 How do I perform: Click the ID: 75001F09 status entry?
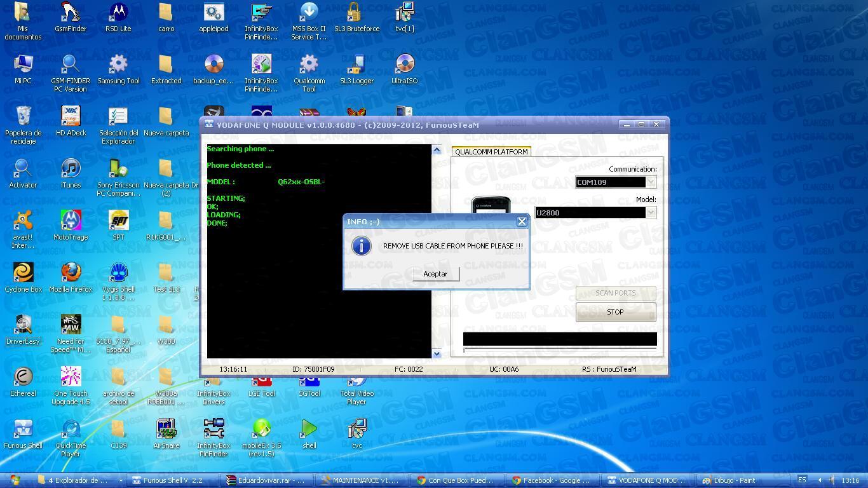tap(313, 369)
